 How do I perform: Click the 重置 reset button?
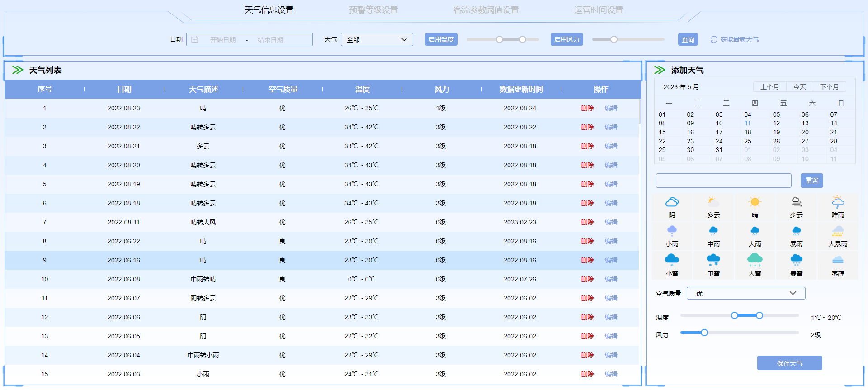point(811,181)
